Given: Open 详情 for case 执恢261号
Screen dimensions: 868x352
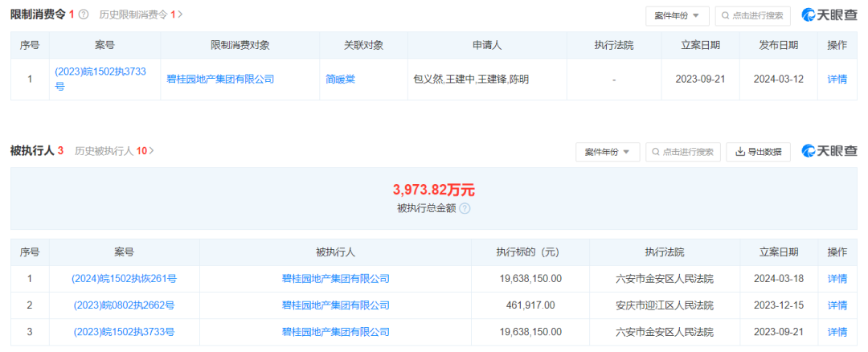Looking at the screenshot, I should pos(837,279).
